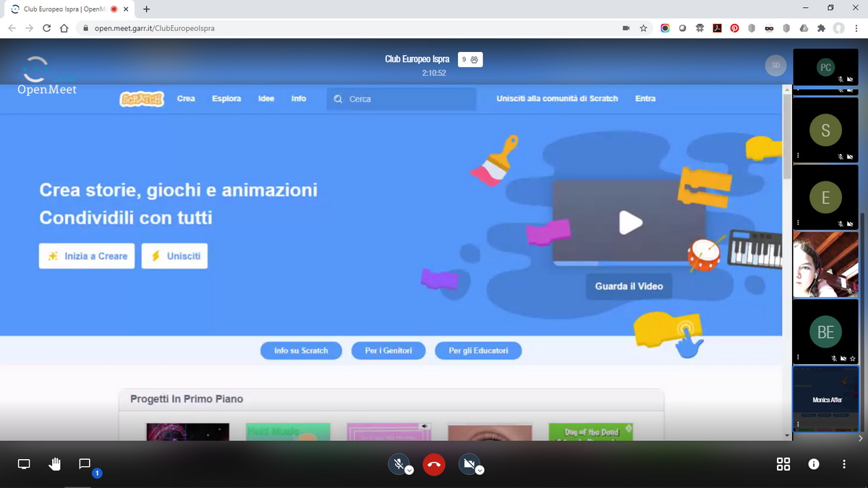Open a new browser tab
The width and height of the screenshot is (868, 488).
click(x=146, y=9)
